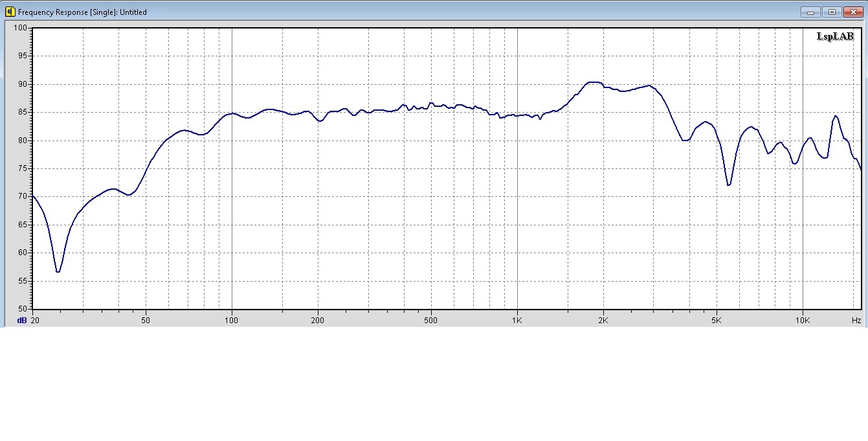The height and width of the screenshot is (441, 868).
Task: Minimize the Frequency Response window
Action: (x=809, y=12)
